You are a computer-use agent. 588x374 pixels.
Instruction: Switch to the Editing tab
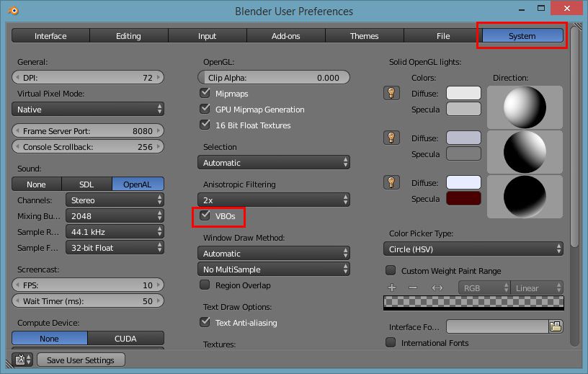tap(128, 35)
